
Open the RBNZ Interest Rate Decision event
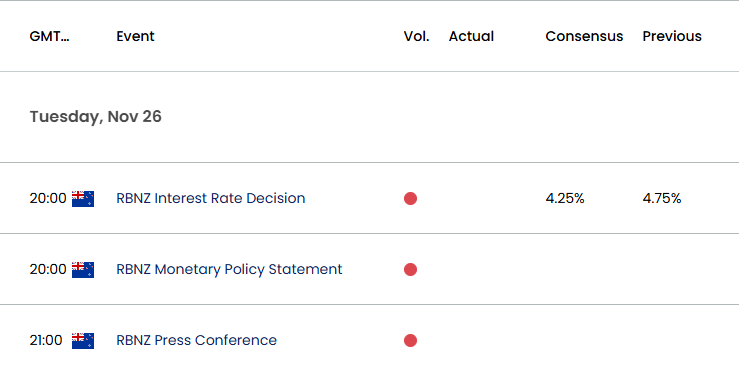click(x=211, y=198)
